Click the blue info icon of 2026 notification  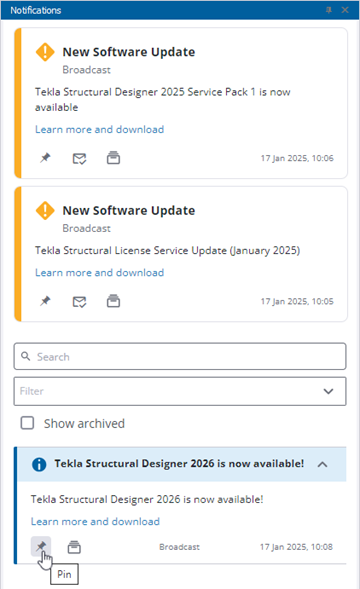[39, 465]
